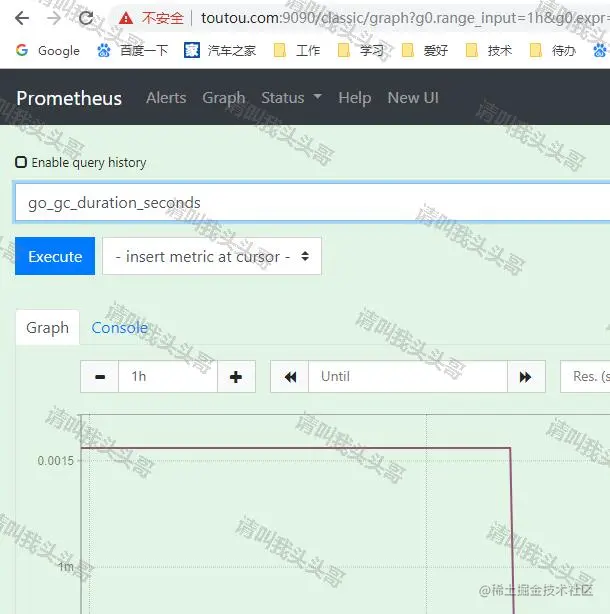Open the Help nav link
This screenshot has width=610, height=614.
pyautogui.click(x=355, y=98)
